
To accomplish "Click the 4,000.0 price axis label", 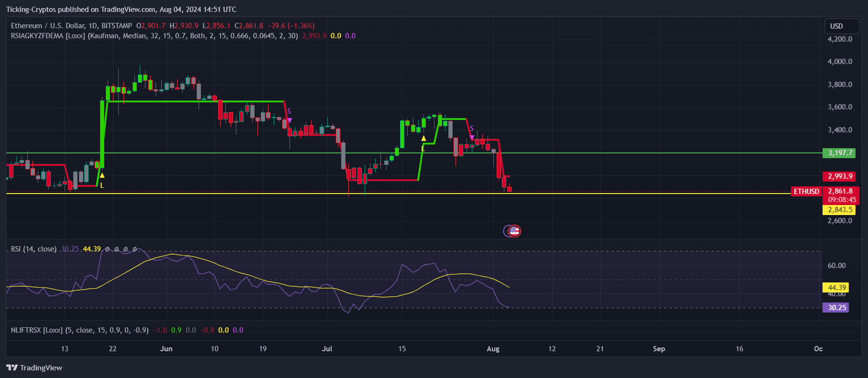I will 840,62.
